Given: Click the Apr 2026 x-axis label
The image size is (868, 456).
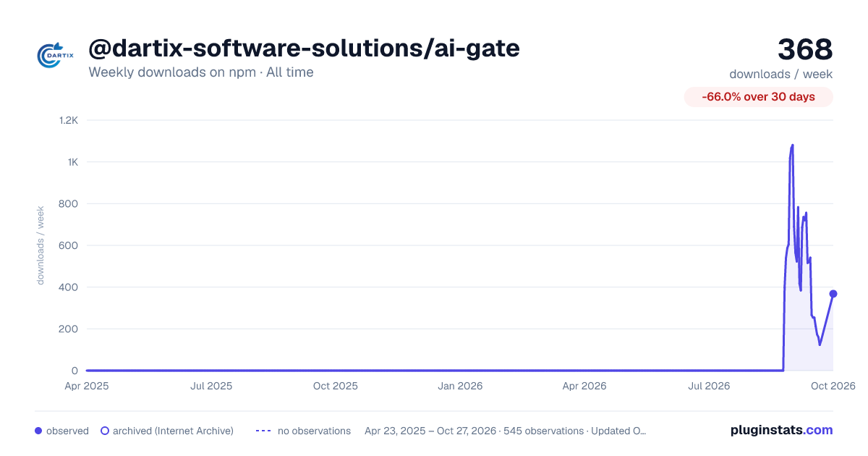Looking at the screenshot, I should (x=584, y=386).
